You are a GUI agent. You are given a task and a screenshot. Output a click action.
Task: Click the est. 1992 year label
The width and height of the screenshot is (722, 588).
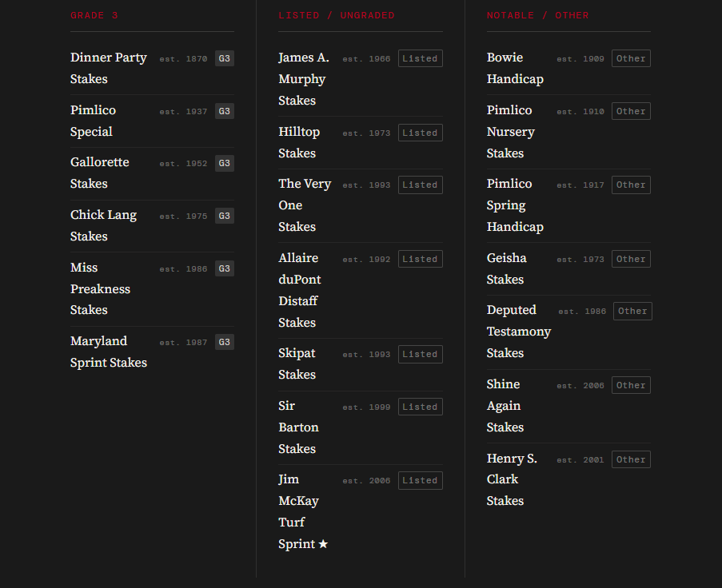[366, 259]
